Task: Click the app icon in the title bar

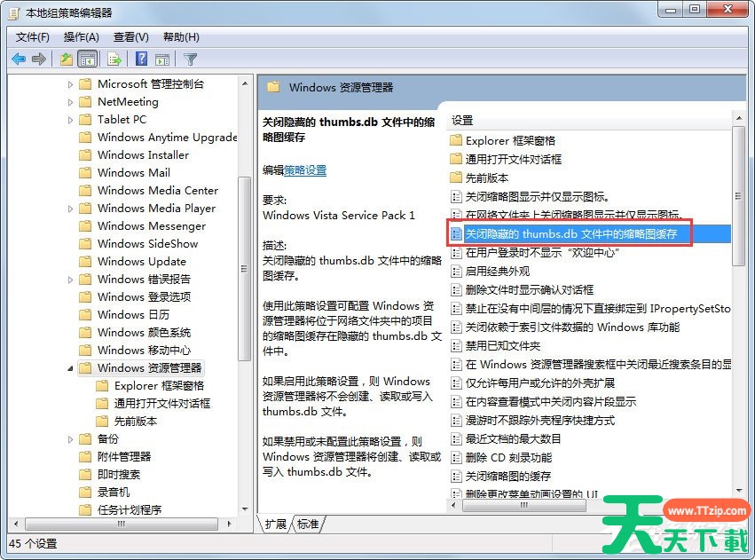Action: [x=14, y=13]
